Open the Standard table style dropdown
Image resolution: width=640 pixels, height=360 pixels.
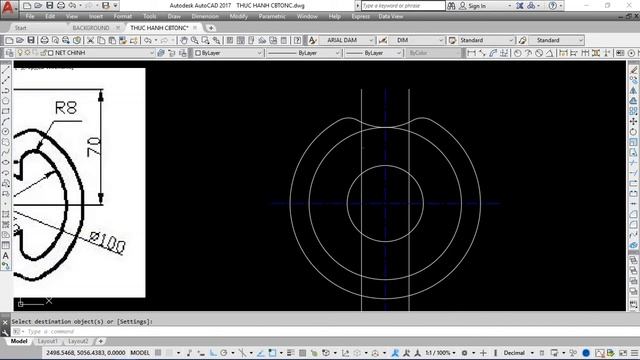[511, 40]
